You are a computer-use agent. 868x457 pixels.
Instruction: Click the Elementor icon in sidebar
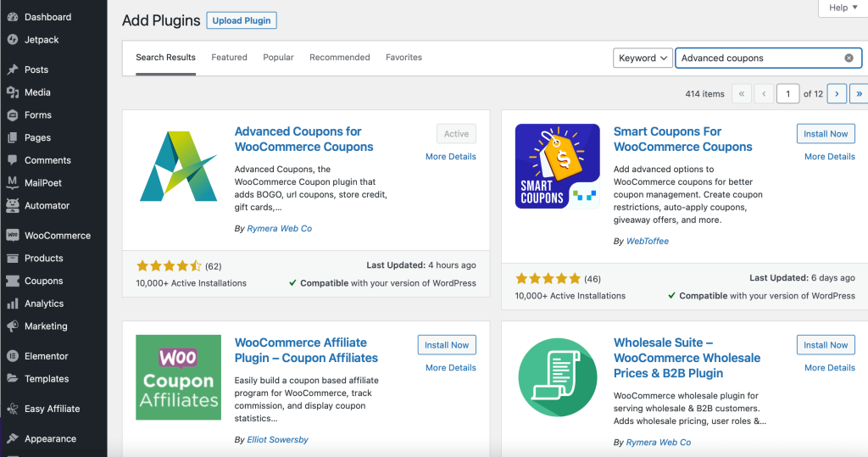click(12, 356)
